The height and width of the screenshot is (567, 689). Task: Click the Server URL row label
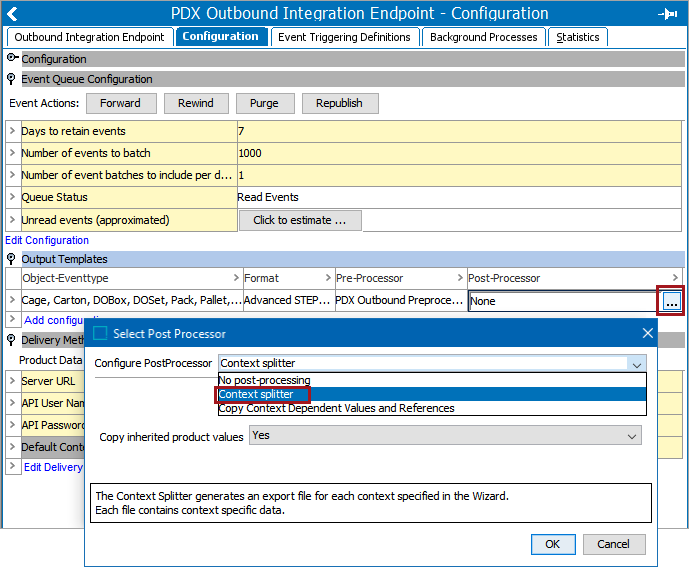pos(48,381)
